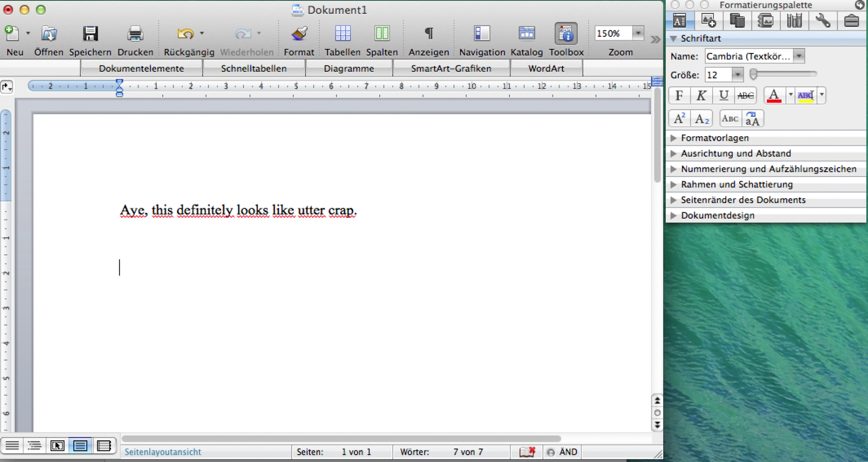The width and height of the screenshot is (868, 462).
Task: Switch to the WordArt tab
Action: tap(546, 69)
